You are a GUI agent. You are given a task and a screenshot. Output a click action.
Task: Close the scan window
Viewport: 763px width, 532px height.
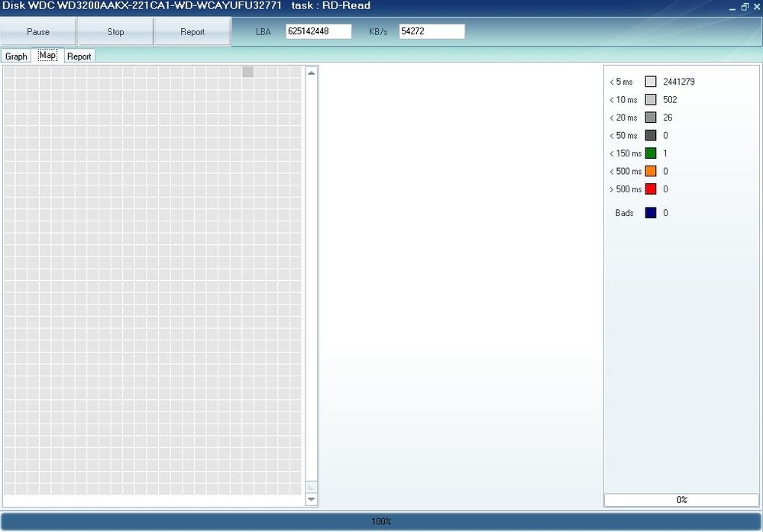[x=756, y=7]
